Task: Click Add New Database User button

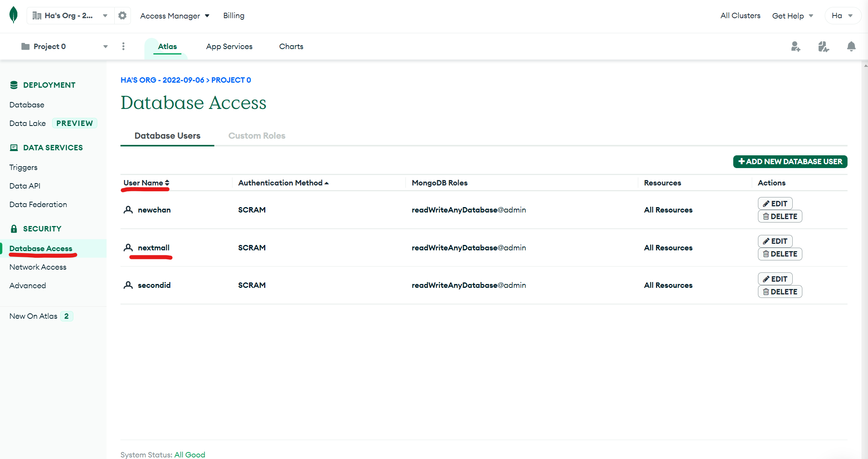Action: click(790, 161)
